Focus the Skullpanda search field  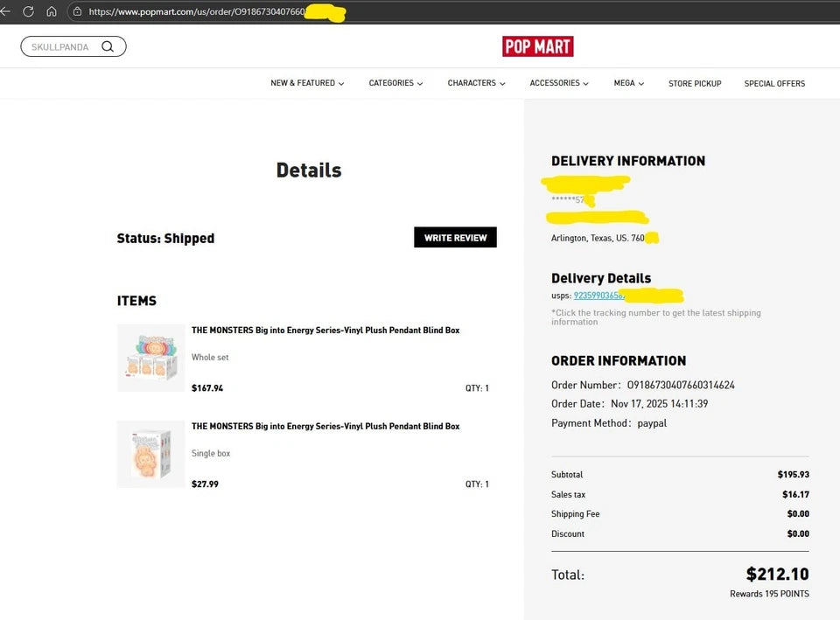click(x=61, y=46)
